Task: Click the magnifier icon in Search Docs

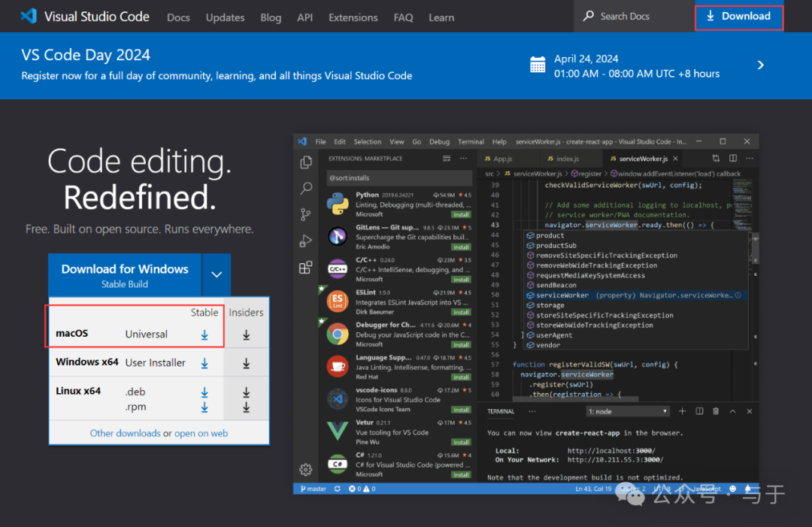Action: click(x=588, y=16)
